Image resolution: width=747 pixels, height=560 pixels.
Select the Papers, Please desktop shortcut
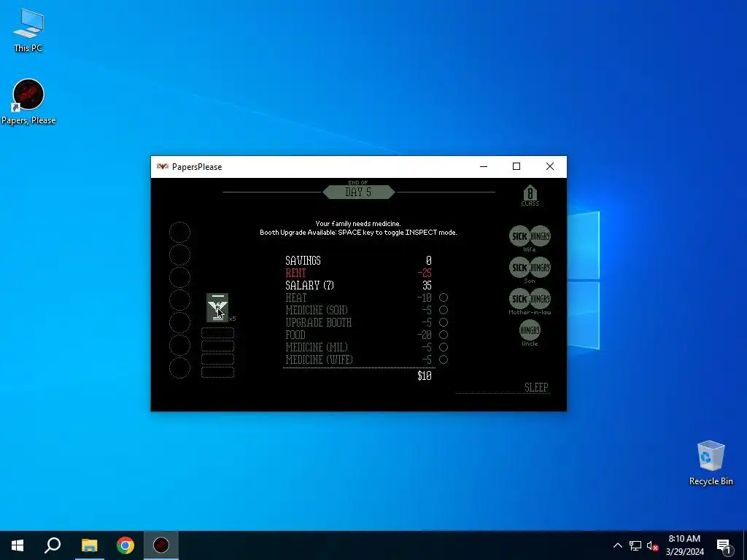click(28, 102)
